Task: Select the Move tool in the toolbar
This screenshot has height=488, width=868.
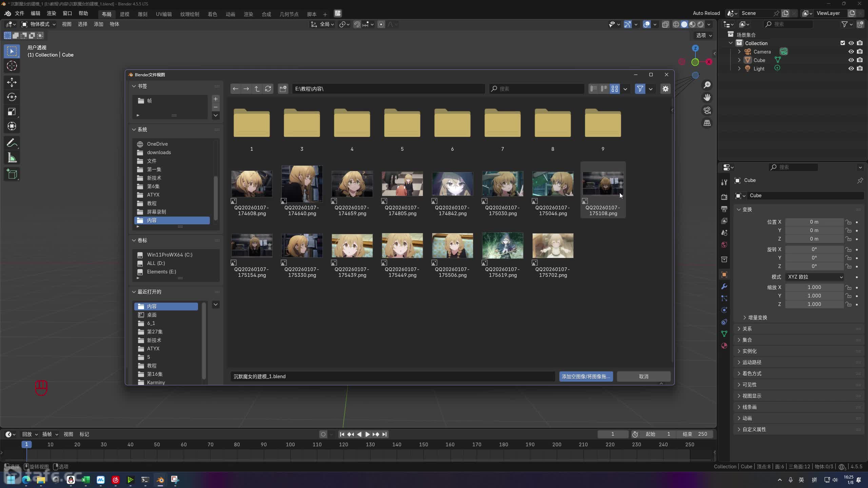Action: pyautogui.click(x=12, y=82)
